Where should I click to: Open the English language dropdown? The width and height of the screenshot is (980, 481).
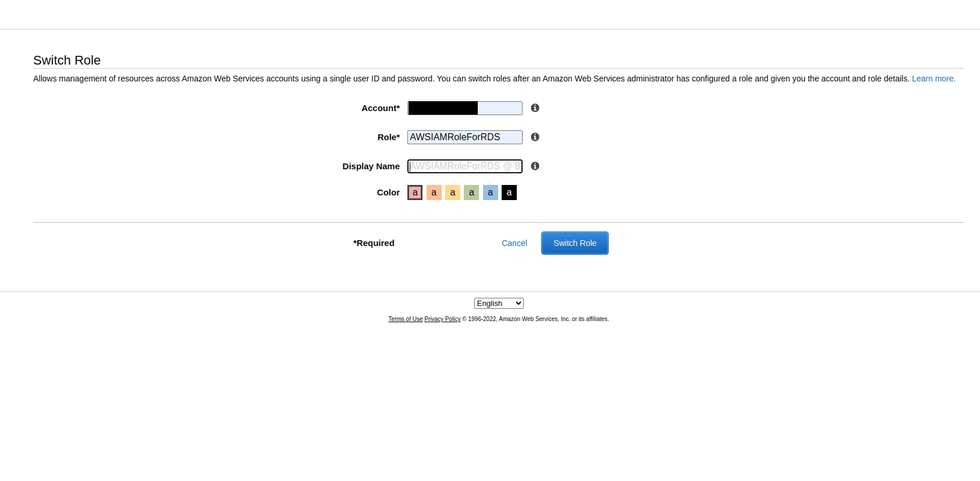click(x=499, y=304)
